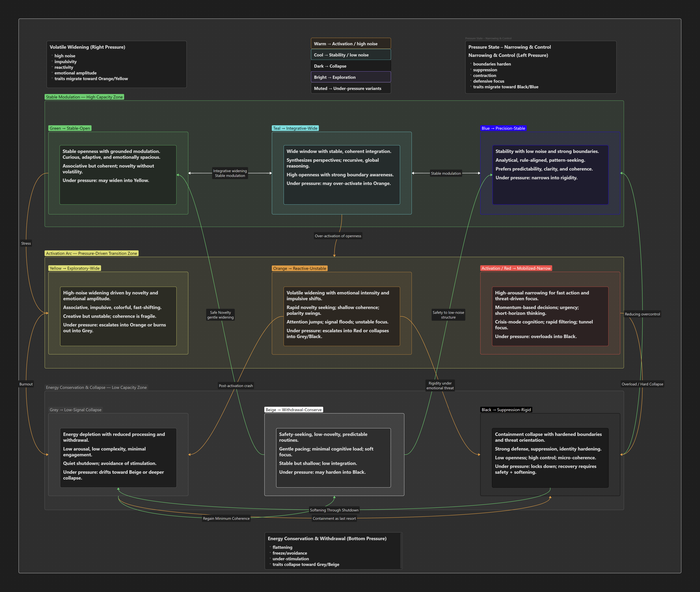
Task: Click the Bright → Exploration legend entry
Action: (351, 77)
